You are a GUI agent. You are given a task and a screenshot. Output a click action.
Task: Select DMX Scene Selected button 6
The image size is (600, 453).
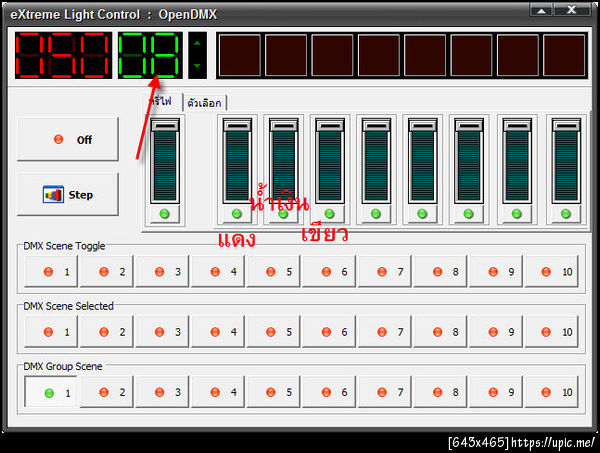[x=329, y=332]
